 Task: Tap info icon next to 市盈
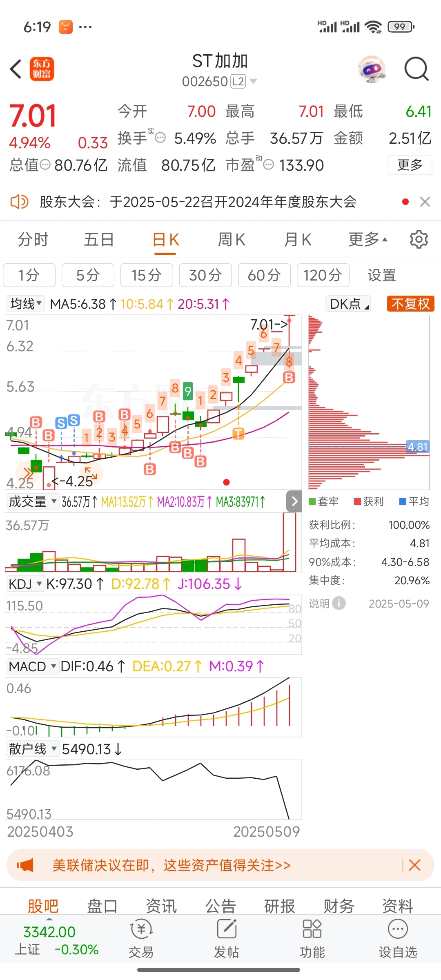pos(268,165)
